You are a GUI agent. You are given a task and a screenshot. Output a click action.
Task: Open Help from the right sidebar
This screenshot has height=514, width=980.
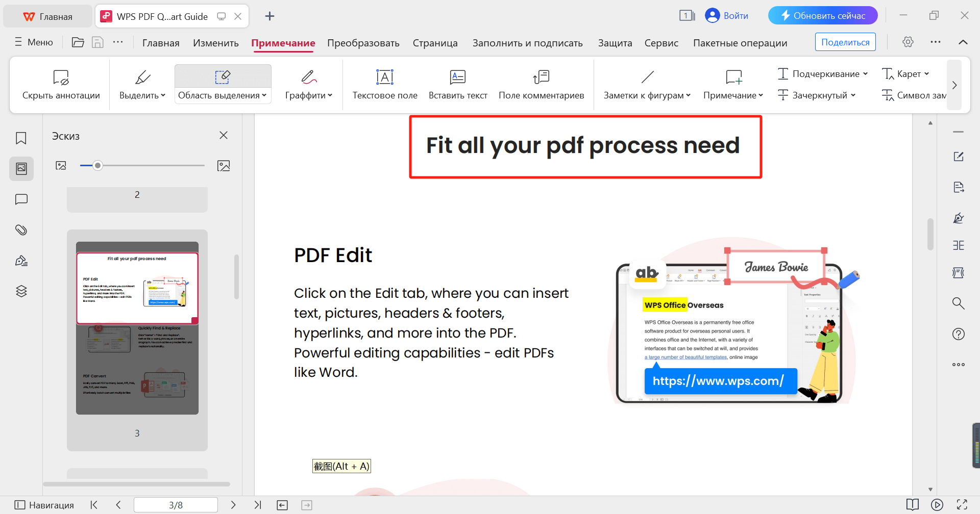click(x=958, y=333)
